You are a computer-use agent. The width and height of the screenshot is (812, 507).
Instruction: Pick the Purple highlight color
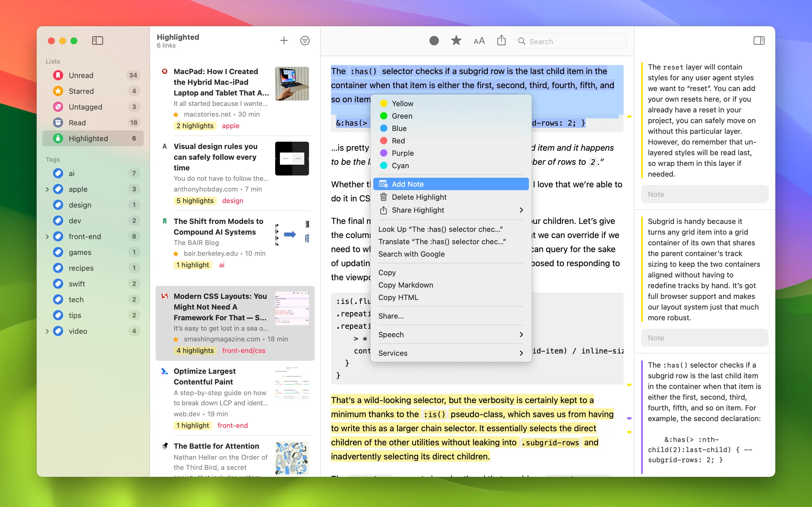tap(402, 153)
